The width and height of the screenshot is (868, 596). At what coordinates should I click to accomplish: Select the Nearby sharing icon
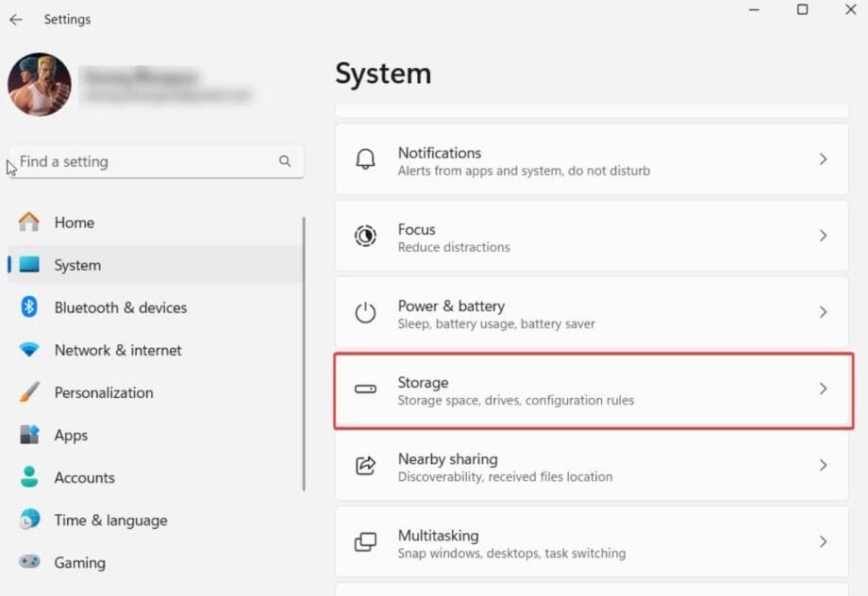click(x=365, y=466)
